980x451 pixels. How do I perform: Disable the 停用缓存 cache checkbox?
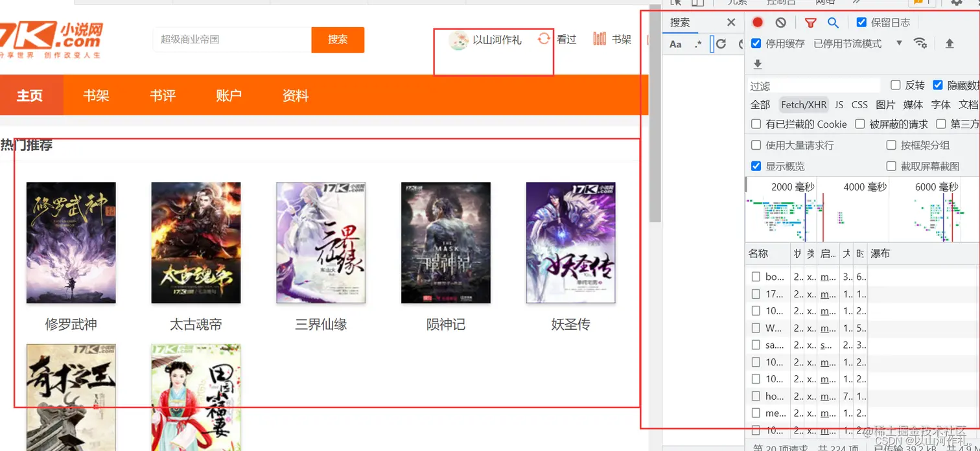click(756, 43)
